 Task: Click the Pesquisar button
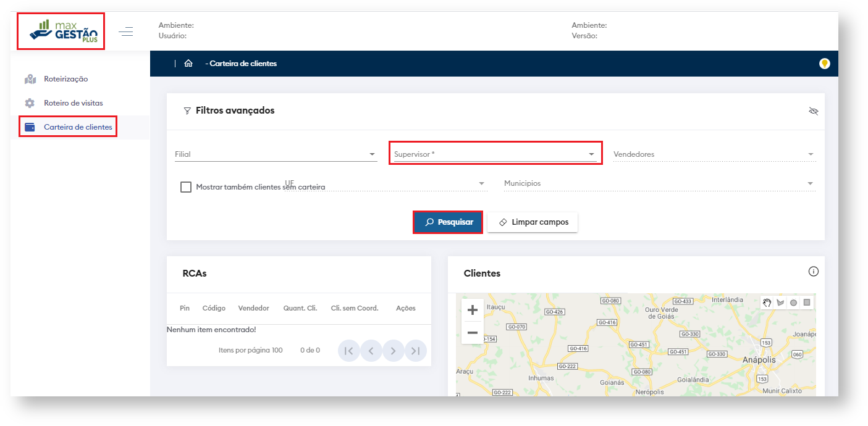coord(448,222)
